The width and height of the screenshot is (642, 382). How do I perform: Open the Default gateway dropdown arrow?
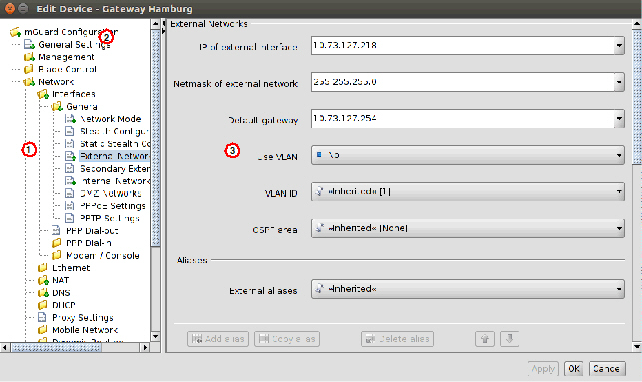point(619,119)
